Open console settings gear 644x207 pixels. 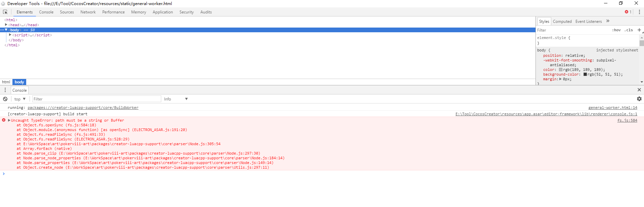click(639, 99)
